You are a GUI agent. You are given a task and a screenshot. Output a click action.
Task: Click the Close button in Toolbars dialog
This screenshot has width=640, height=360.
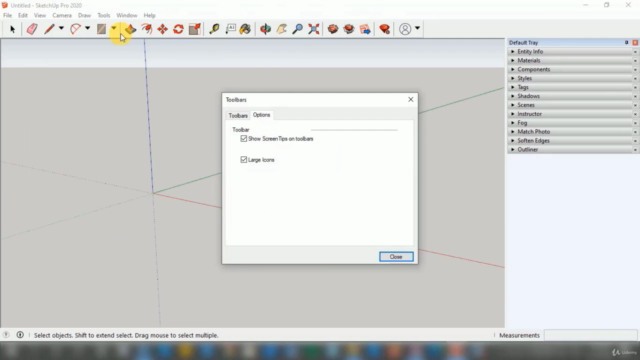[396, 257]
